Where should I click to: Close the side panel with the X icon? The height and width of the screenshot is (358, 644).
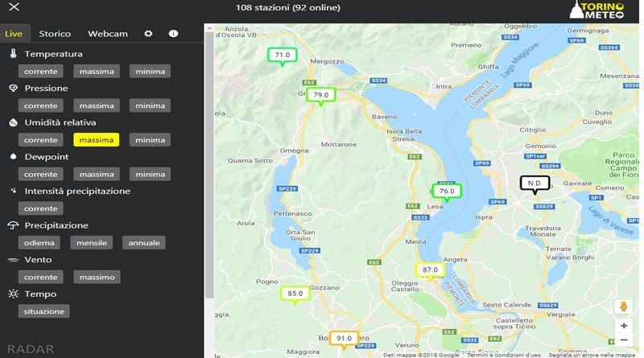click(x=14, y=7)
